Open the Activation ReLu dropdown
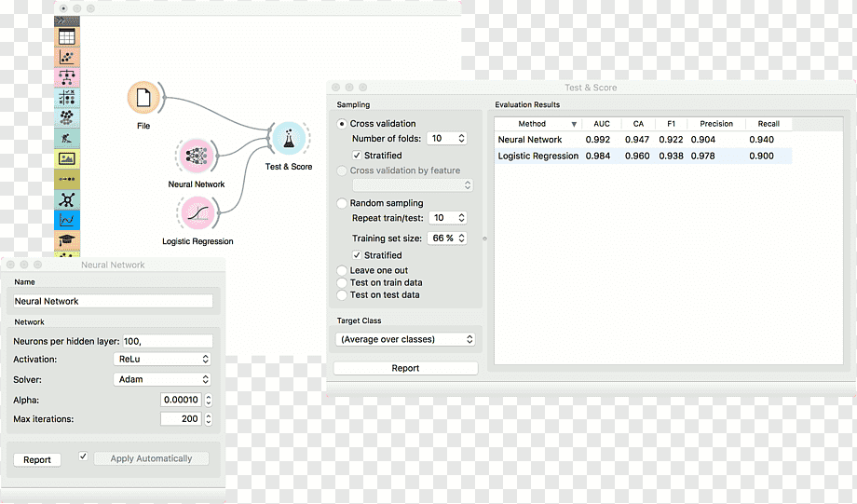857x504 pixels. click(x=162, y=360)
